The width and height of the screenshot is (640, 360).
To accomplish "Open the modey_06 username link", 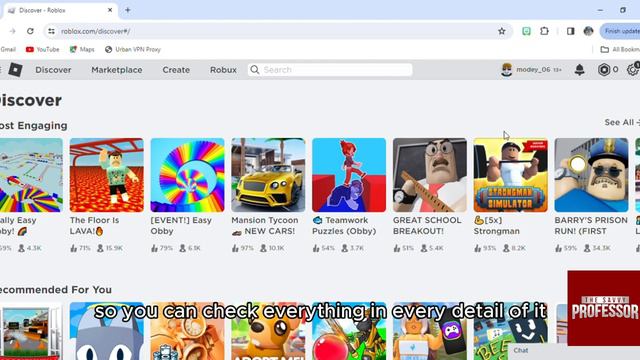I will 533,70.
